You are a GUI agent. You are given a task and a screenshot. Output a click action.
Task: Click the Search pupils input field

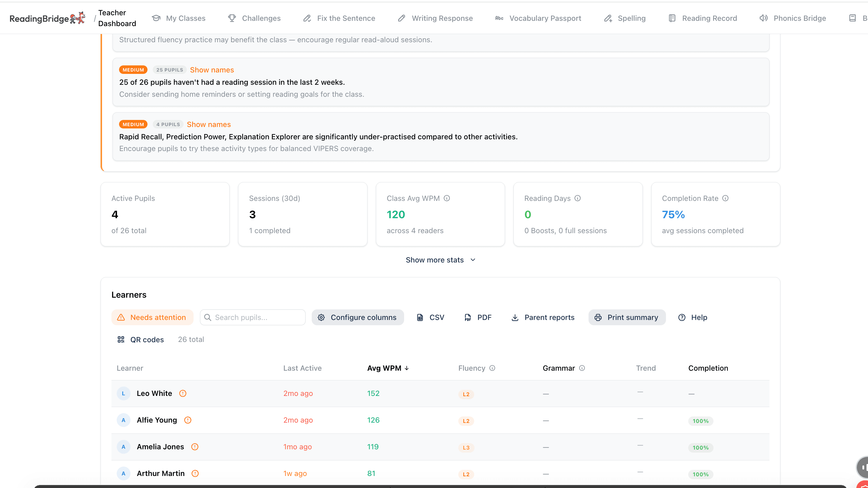253,317
